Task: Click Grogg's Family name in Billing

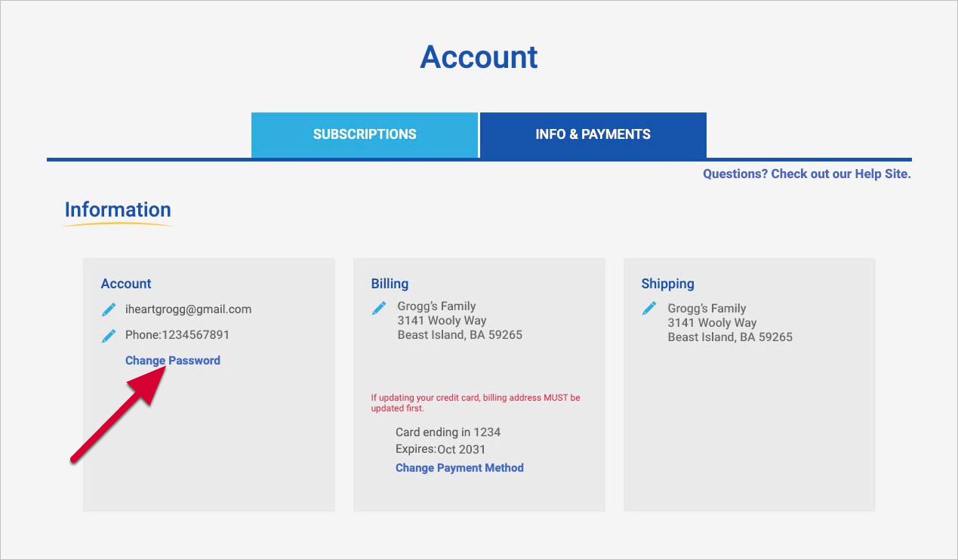Action: click(x=437, y=306)
